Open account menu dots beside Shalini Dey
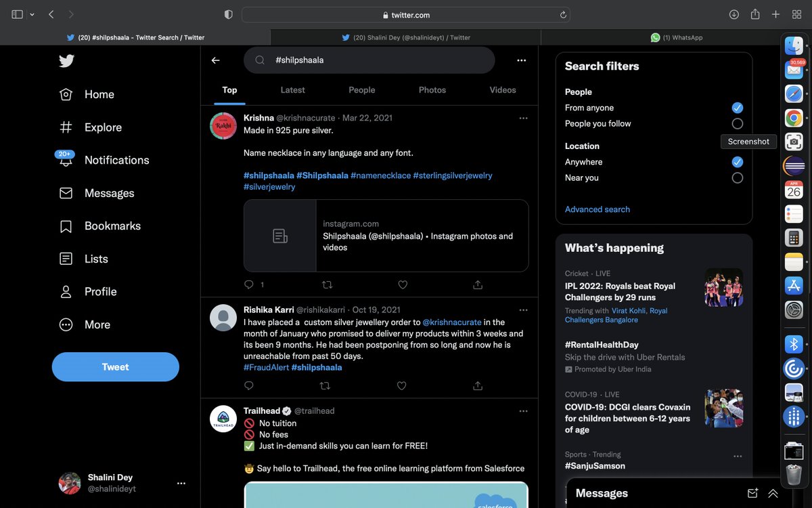The width and height of the screenshot is (812, 508). [x=181, y=483]
